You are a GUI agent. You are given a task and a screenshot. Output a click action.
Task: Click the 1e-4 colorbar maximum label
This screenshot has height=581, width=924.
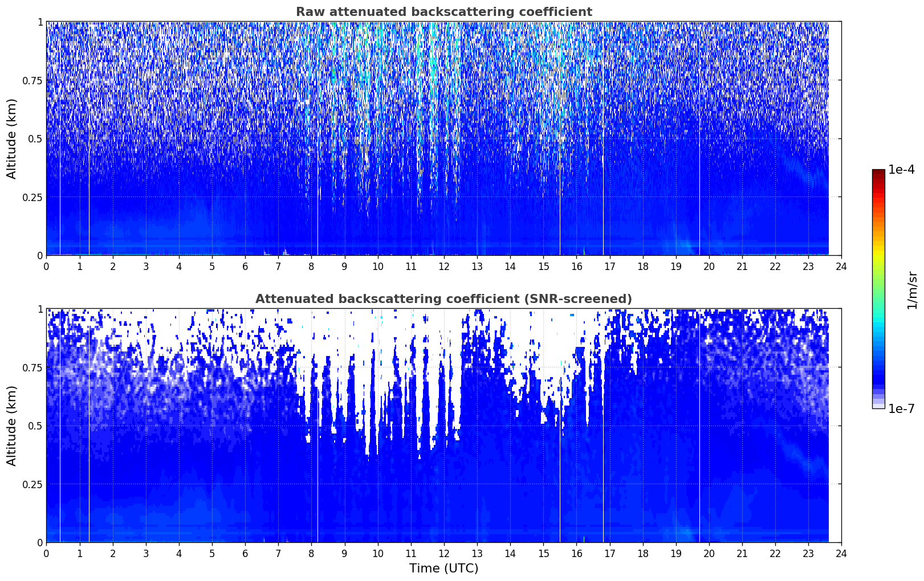click(901, 170)
